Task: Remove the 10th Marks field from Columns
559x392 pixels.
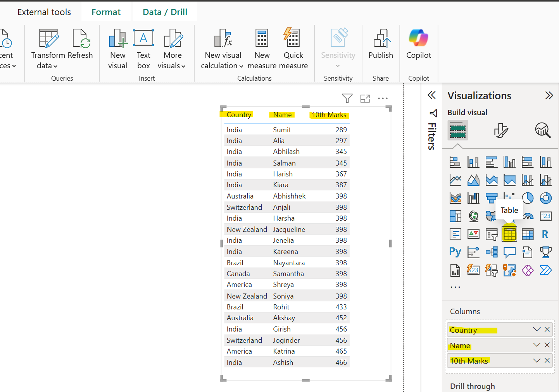Action: click(x=547, y=360)
